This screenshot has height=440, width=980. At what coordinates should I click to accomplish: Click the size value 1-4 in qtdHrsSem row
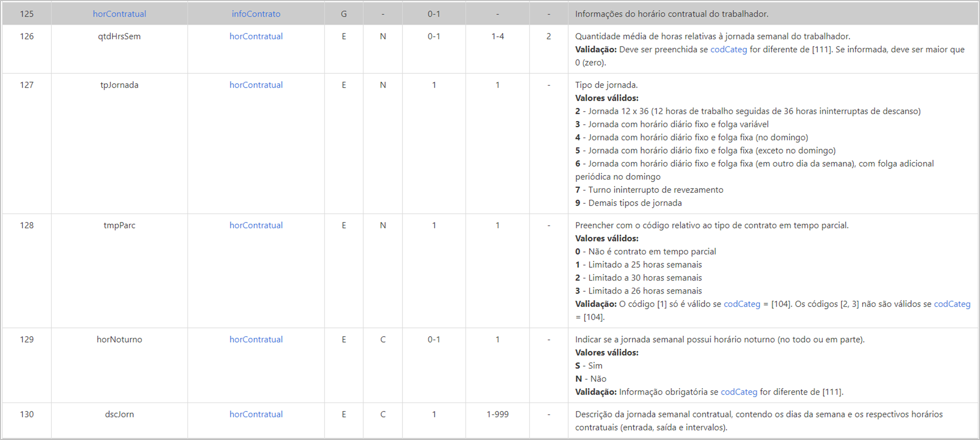497,36
